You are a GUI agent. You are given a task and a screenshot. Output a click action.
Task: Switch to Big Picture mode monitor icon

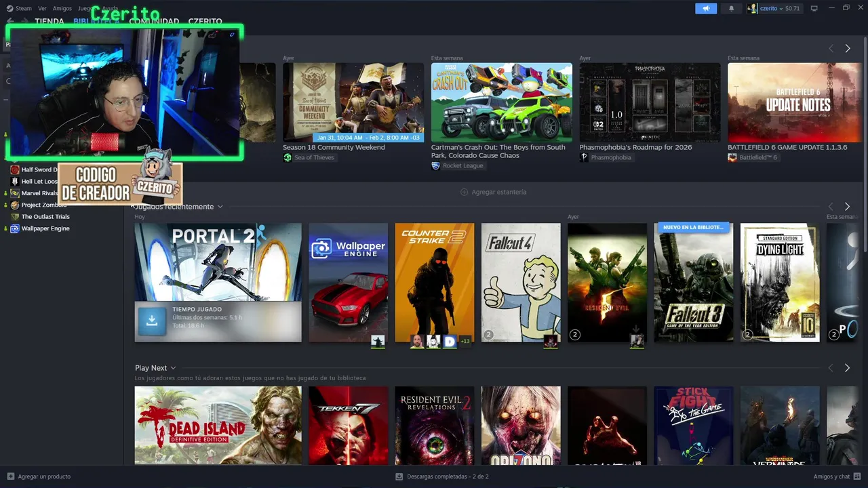(x=814, y=8)
